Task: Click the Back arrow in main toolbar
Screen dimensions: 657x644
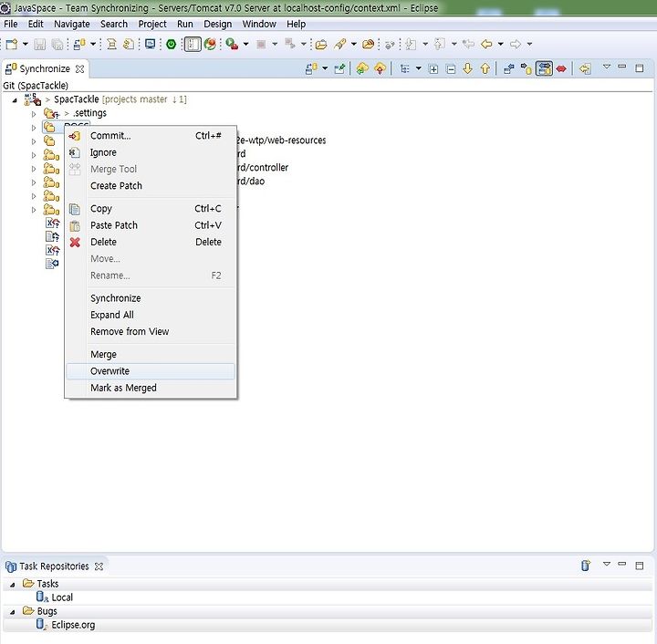Action: coord(486,44)
